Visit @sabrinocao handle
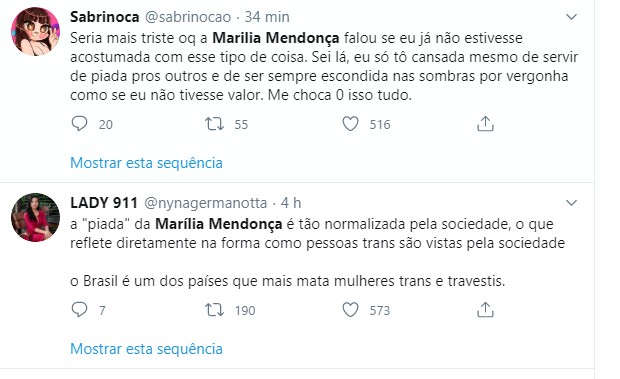 (188, 17)
